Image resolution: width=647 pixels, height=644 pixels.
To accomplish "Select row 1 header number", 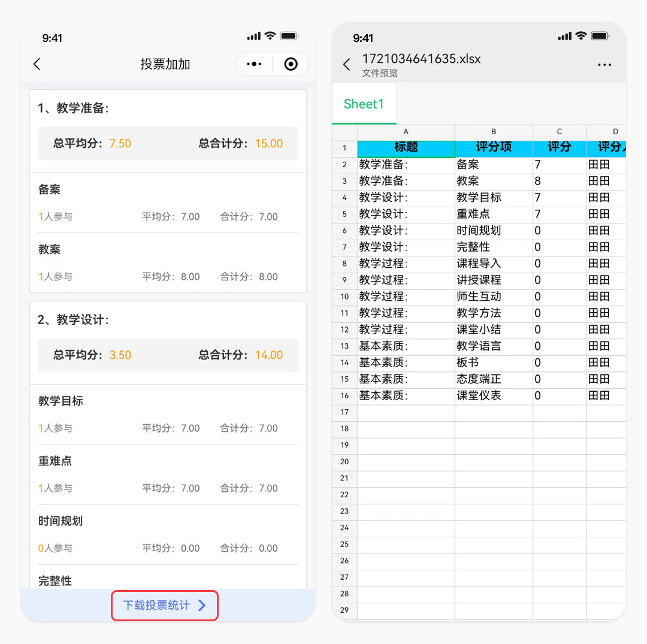I will [344, 148].
